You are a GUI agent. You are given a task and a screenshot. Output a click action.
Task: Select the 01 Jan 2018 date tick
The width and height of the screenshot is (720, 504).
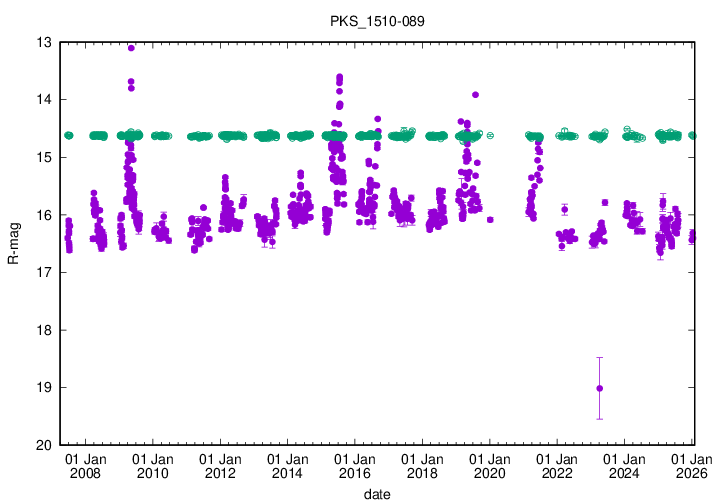click(422, 466)
